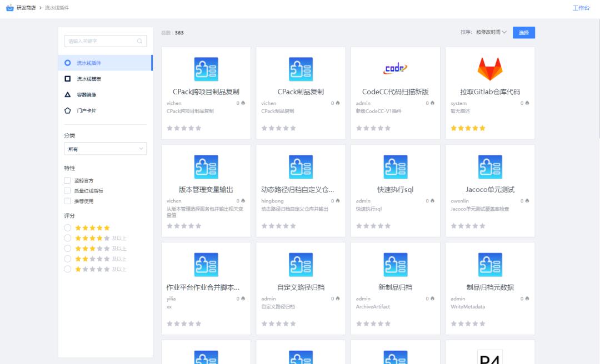Click the blue 选择 button
Screen dimensions: 600x364
coord(523,32)
